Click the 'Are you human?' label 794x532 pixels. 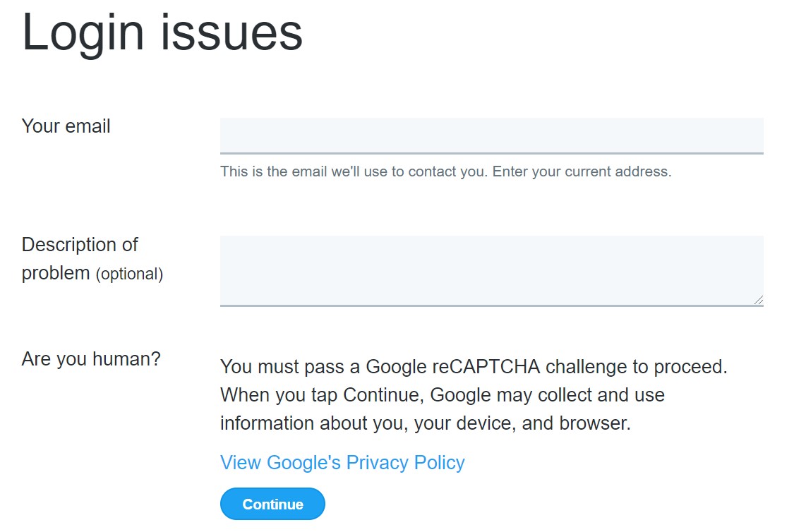(91, 359)
